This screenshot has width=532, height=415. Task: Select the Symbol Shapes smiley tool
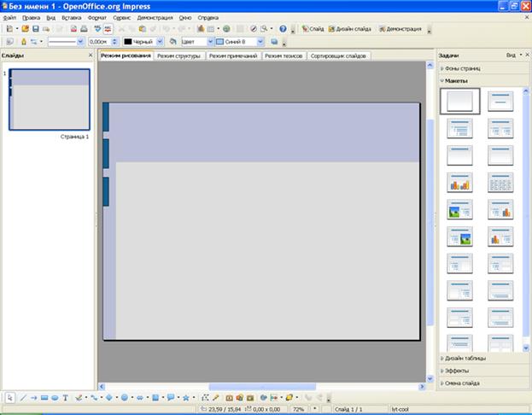pyautogui.click(x=125, y=398)
